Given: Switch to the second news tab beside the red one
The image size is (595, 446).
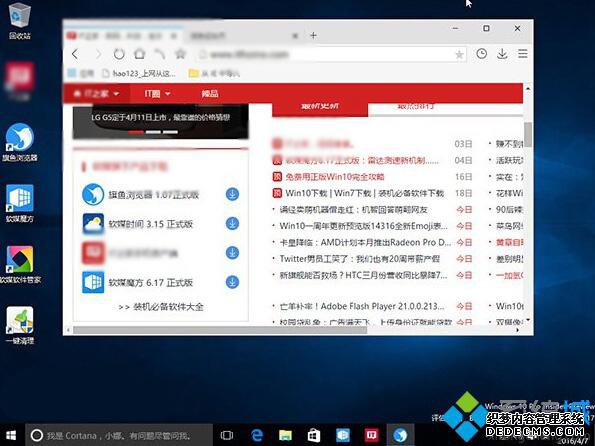Looking at the screenshot, I should 416,106.
